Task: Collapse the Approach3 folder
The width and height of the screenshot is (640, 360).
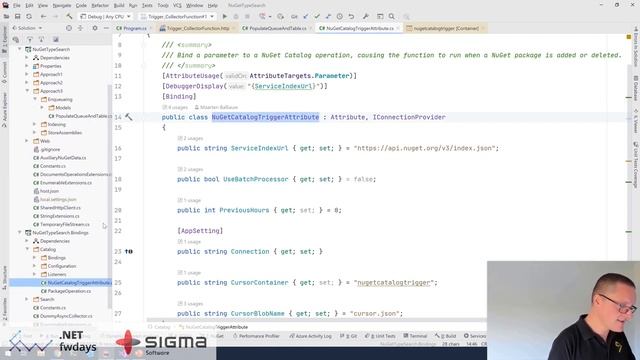Action: [x=27, y=91]
